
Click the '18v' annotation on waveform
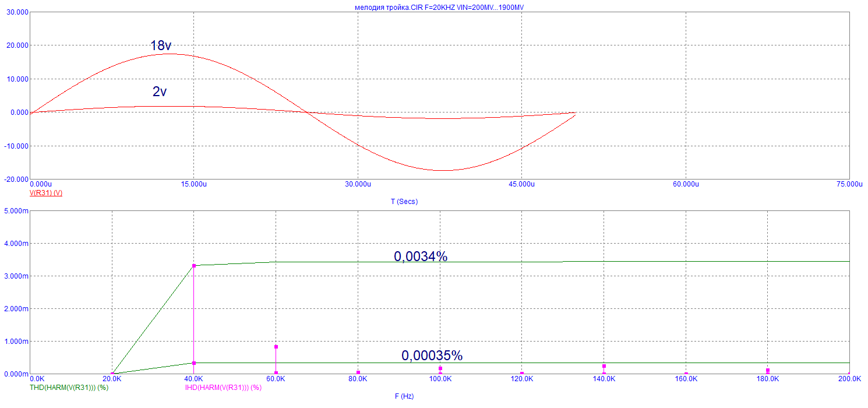(161, 45)
